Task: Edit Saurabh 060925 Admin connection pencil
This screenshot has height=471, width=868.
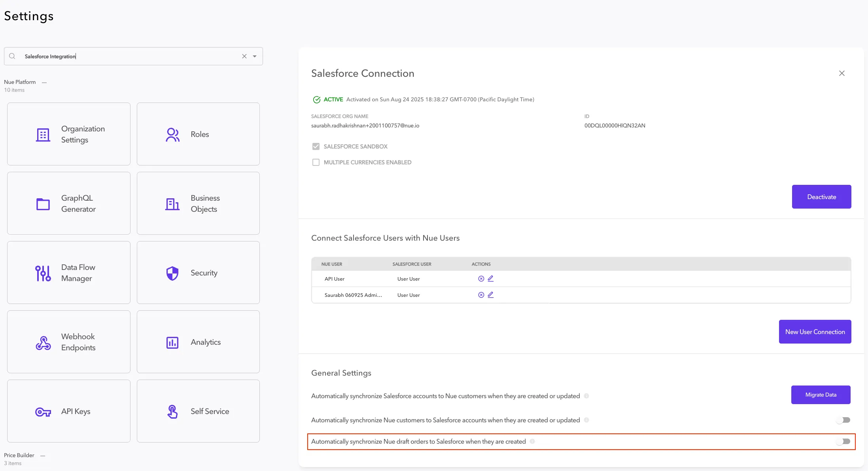Action: 490,295
